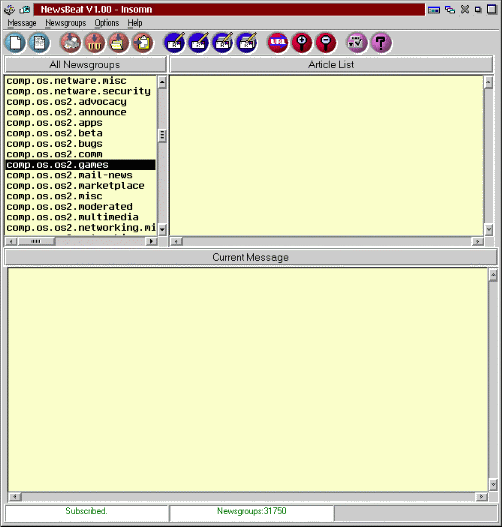
Task: Select comp.os.os2.multimedia newsgroup
Action: 80,217
